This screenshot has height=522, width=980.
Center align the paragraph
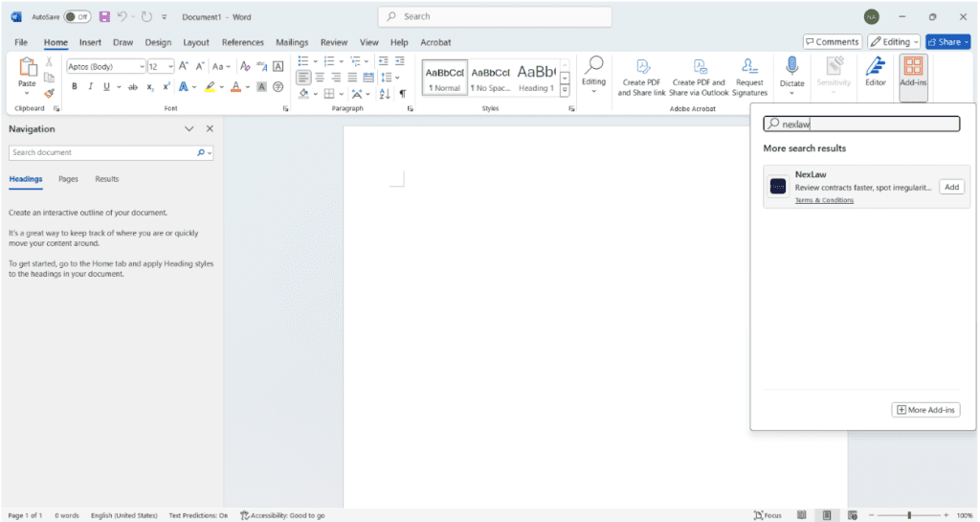(320, 78)
